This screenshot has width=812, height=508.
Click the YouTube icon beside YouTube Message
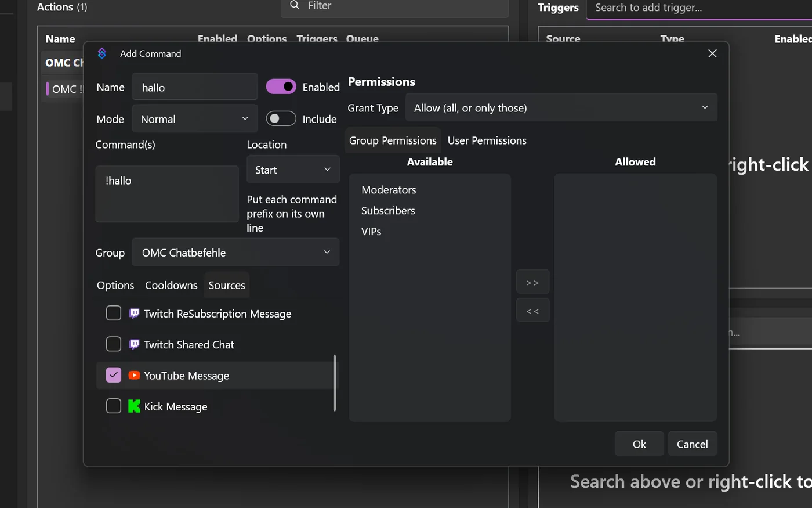pos(134,375)
